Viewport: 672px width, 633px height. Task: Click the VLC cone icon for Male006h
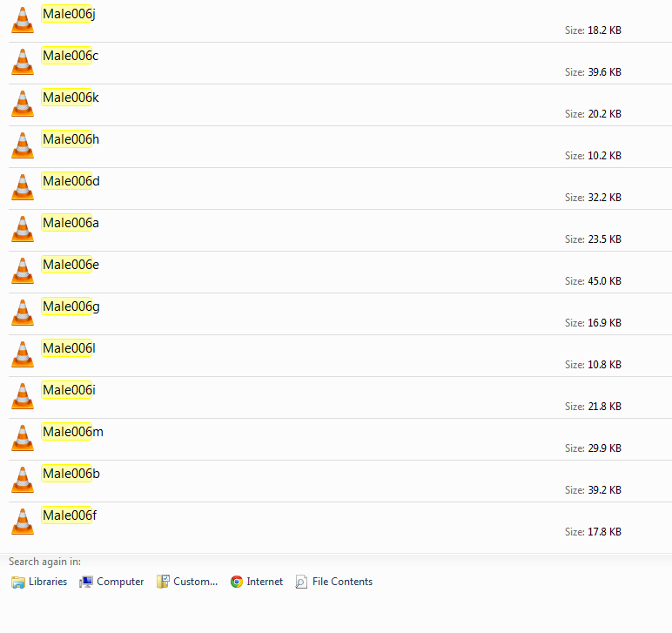tap(23, 145)
